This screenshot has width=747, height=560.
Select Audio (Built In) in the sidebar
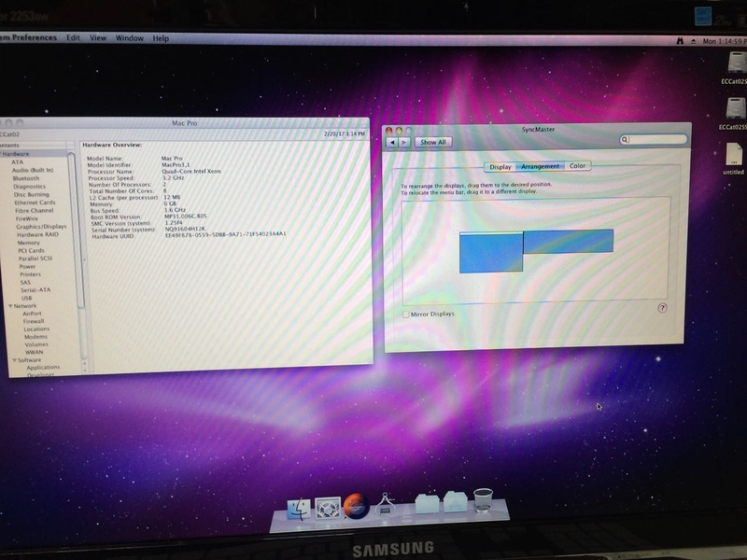tap(33, 170)
